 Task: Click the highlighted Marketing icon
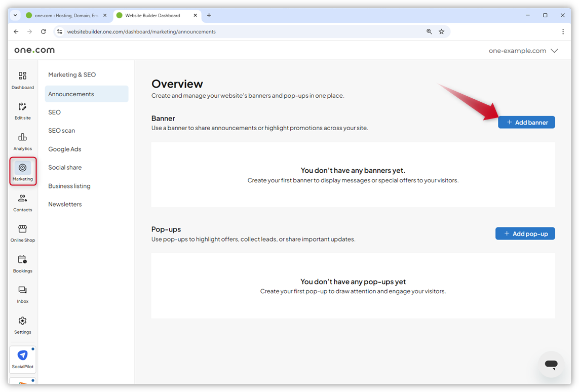[22, 171]
